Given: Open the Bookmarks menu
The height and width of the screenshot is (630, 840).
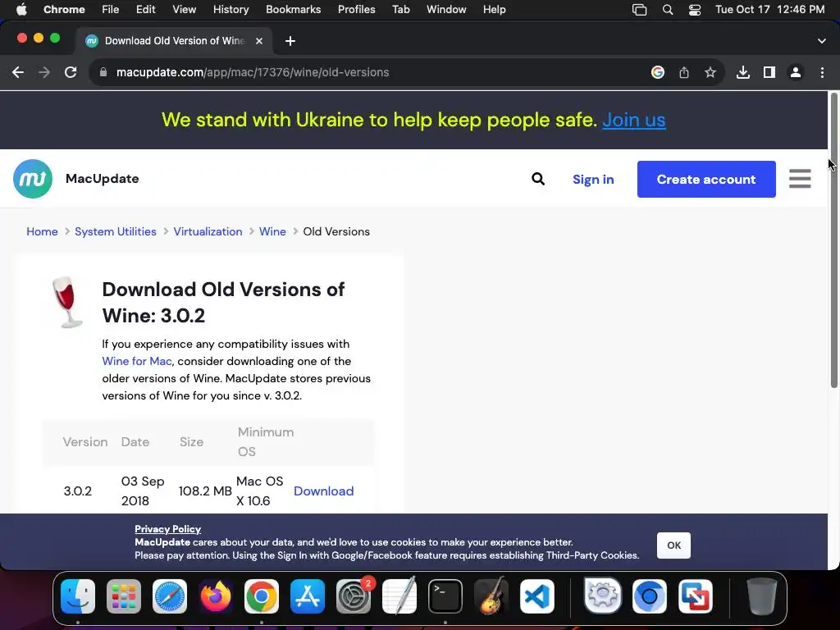Looking at the screenshot, I should tap(293, 9).
